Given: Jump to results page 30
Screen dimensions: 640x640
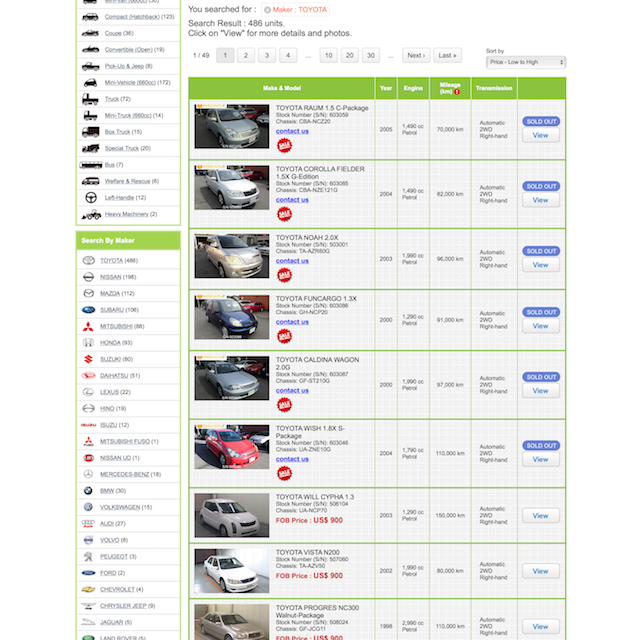Looking at the screenshot, I should click(x=371, y=56).
